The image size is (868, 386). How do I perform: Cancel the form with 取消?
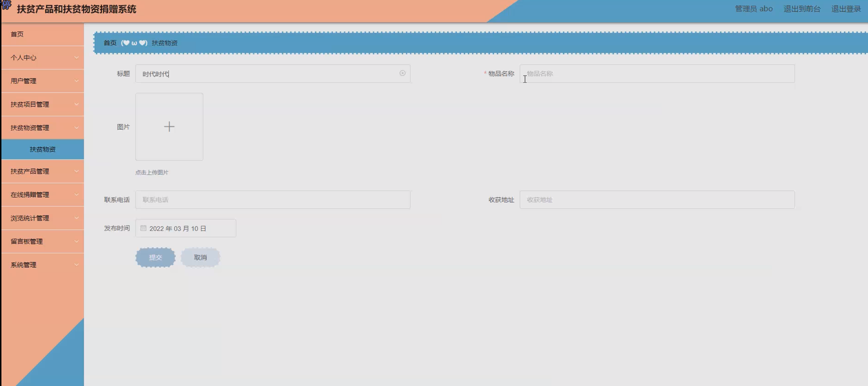point(200,258)
